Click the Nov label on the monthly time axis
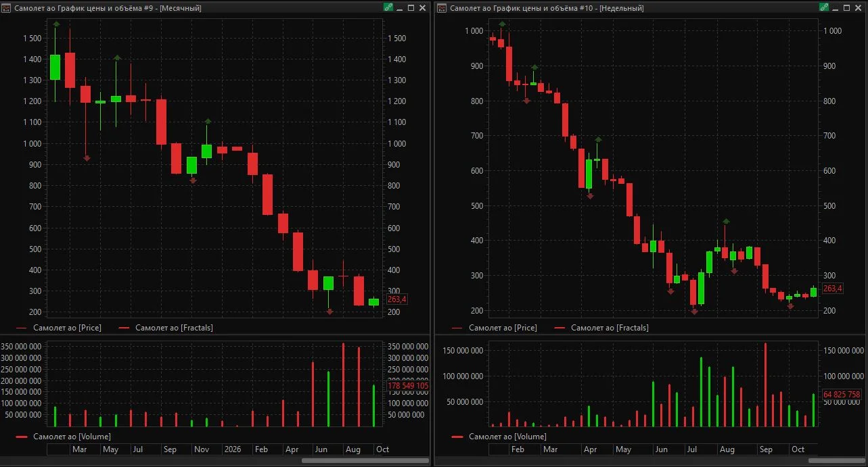This screenshot has width=868, height=467. coord(202,449)
